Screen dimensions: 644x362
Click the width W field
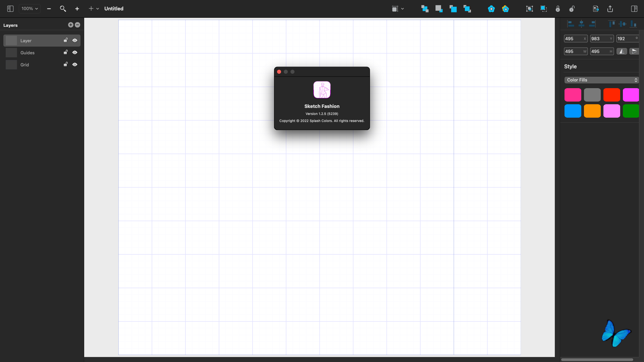coord(576,52)
